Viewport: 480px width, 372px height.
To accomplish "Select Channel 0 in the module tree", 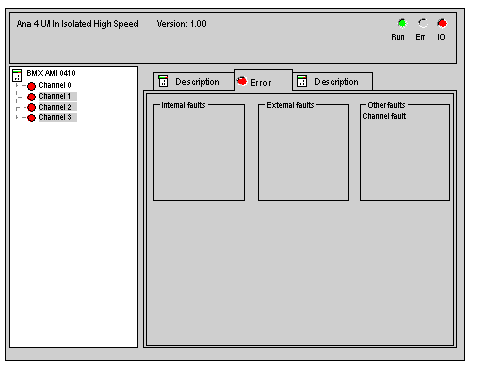I will [55, 85].
